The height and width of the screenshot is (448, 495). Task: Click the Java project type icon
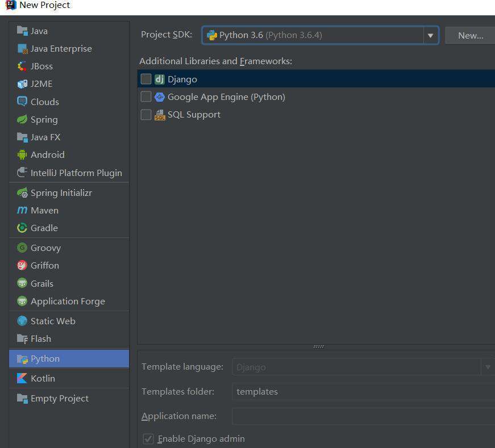tap(22, 31)
